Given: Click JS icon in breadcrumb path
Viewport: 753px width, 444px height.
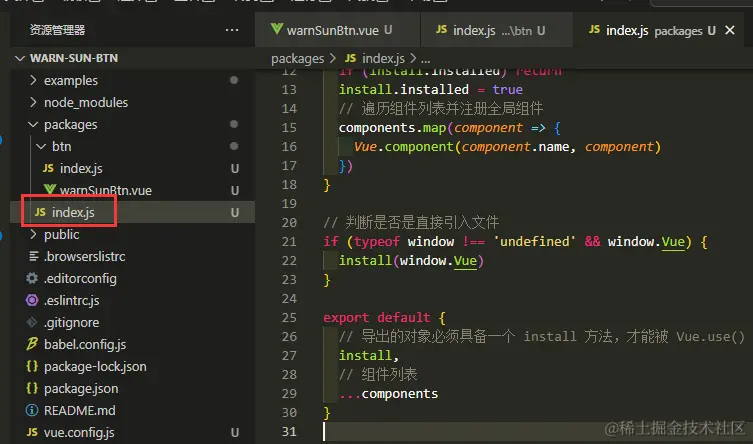Looking at the screenshot, I should click(350, 58).
